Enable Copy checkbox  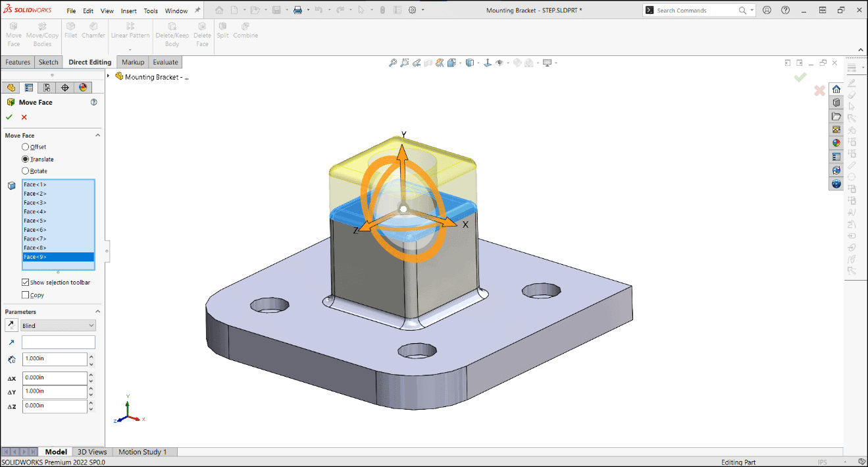coord(26,295)
